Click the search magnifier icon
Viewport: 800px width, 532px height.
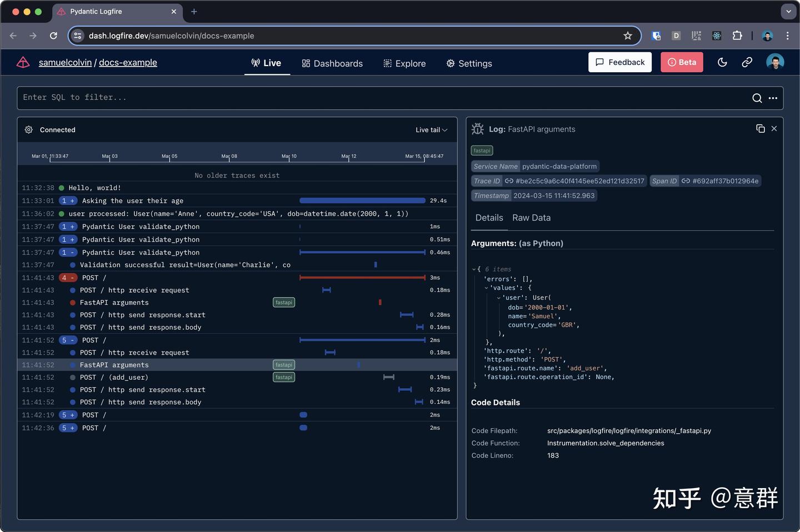click(757, 98)
